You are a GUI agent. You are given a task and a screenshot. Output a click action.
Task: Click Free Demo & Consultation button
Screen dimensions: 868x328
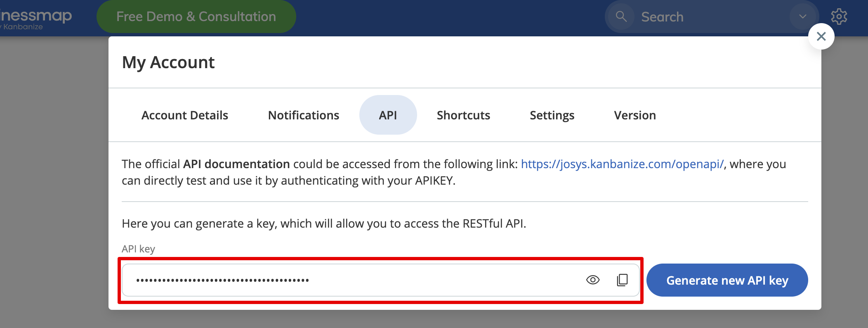pyautogui.click(x=196, y=17)
